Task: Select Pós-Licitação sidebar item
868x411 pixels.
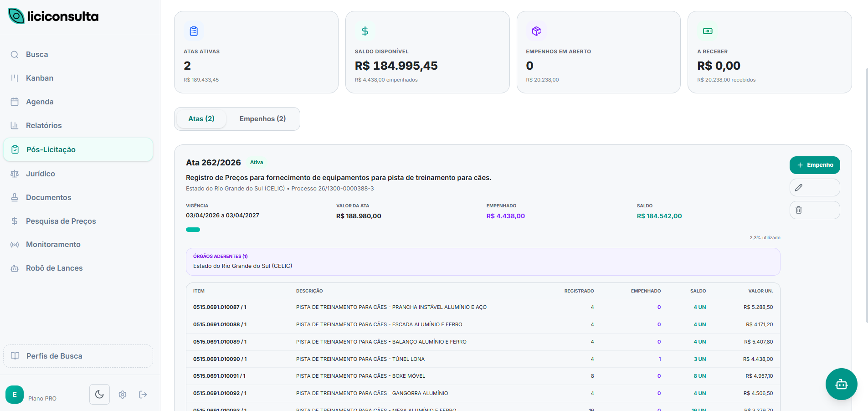Action: pyautogui.click(x=78, y=149)
